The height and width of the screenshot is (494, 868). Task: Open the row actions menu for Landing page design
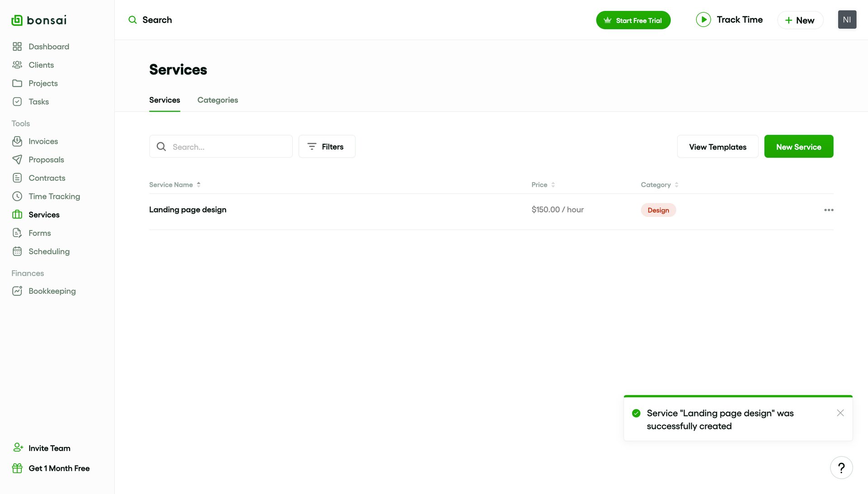[x=829, y=210]
